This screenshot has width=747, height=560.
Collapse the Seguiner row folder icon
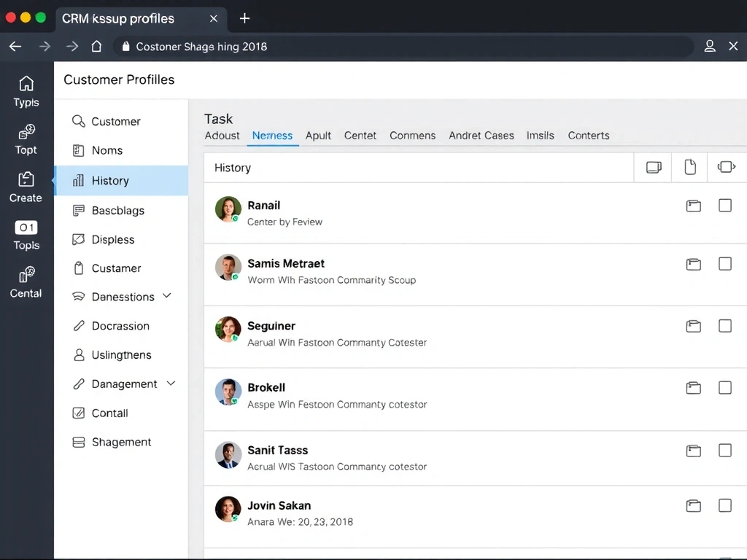693,326
